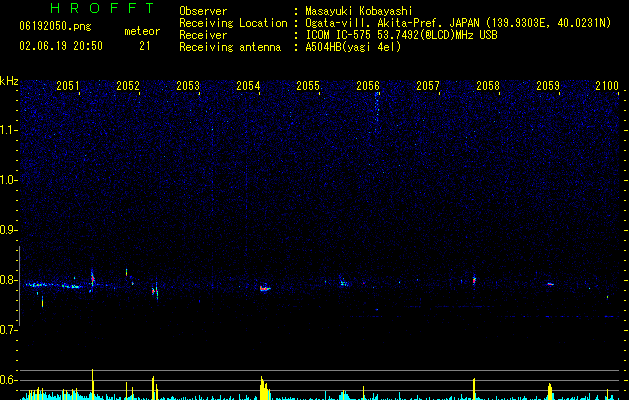629x400 pixels.
Task: Click the 0.9 kHz axis label
Action: pos(9,230)
